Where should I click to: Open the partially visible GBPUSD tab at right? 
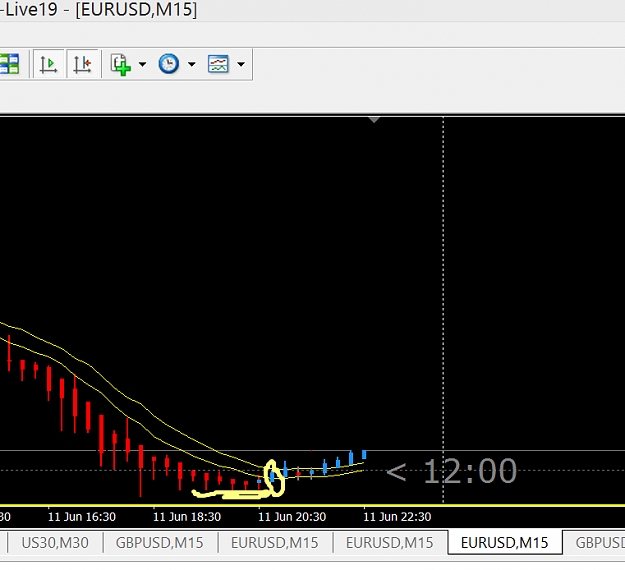point(595,542)
